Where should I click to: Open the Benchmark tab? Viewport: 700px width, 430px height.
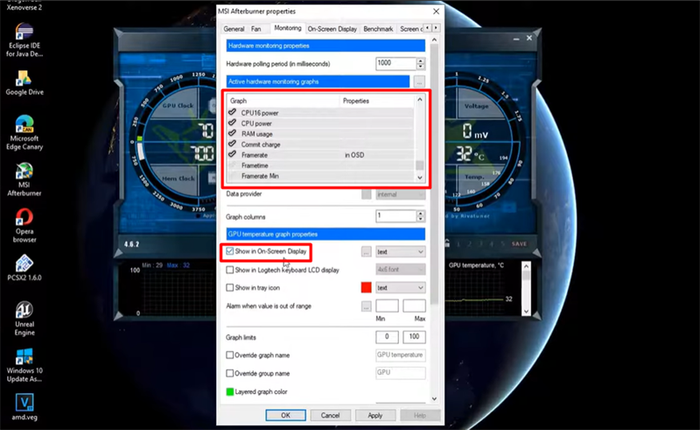pos(378,29)
